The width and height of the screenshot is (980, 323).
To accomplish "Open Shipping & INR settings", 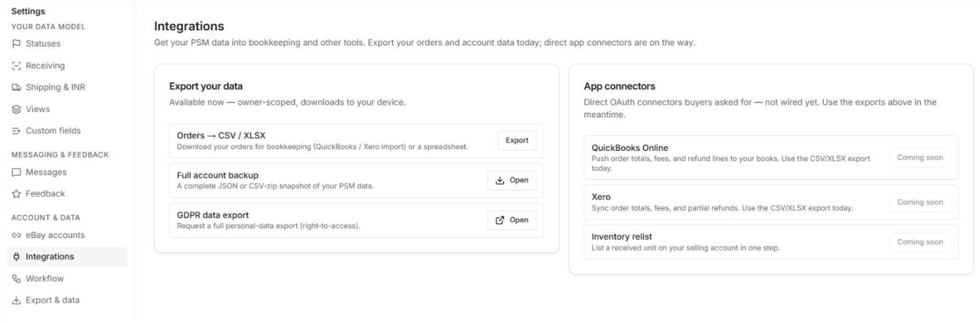I will 67,88.
